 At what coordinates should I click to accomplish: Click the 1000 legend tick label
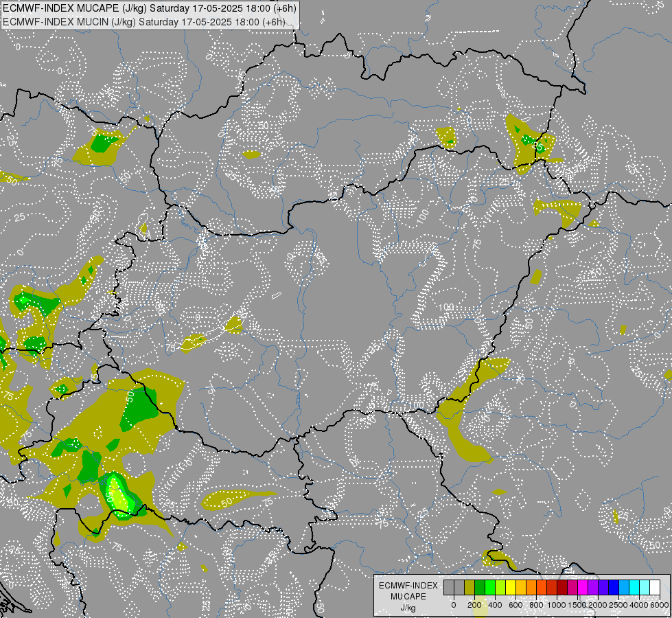tap(557, 605)
